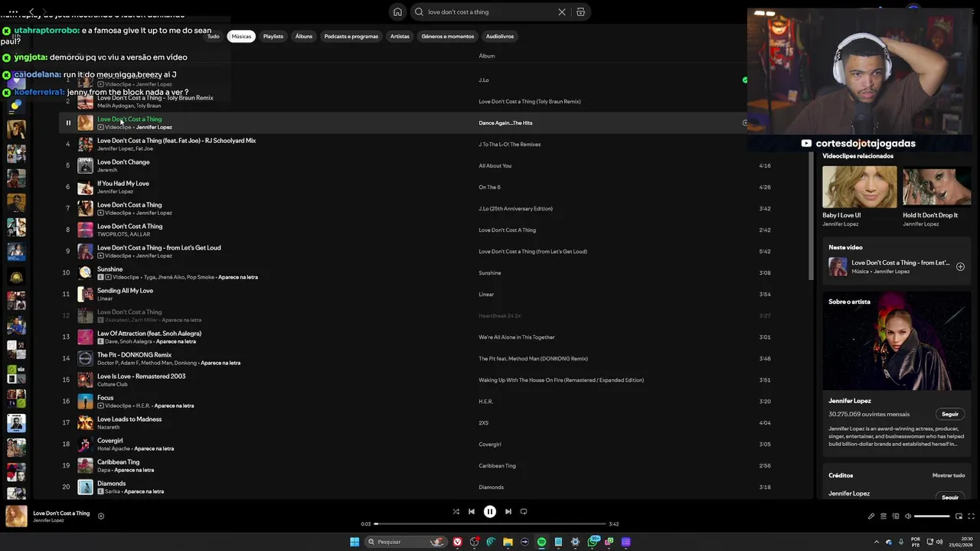980x551 pixels.
Task: Open WhatsApp from taskbar
Action: pos(593,542)
